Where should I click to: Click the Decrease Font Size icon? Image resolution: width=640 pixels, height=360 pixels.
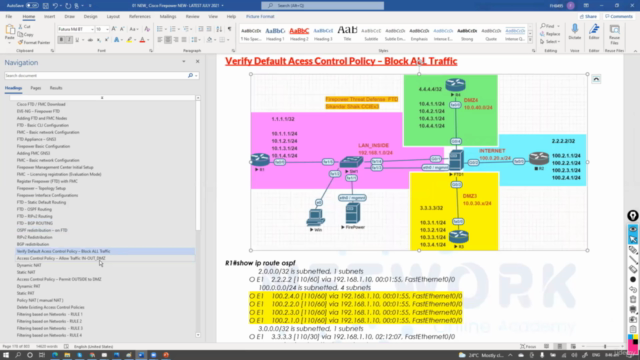(122, 29)
